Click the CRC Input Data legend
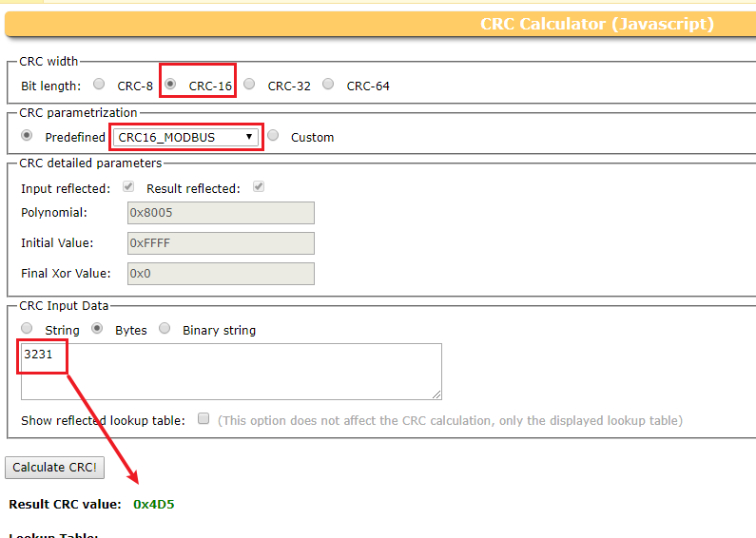 click(64, 306)
